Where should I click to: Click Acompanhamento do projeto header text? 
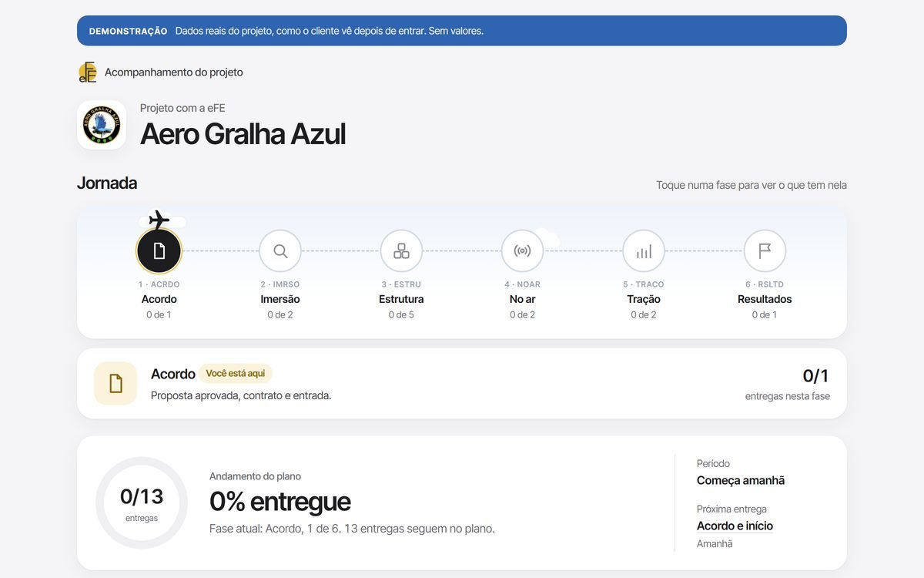point(174,72)
